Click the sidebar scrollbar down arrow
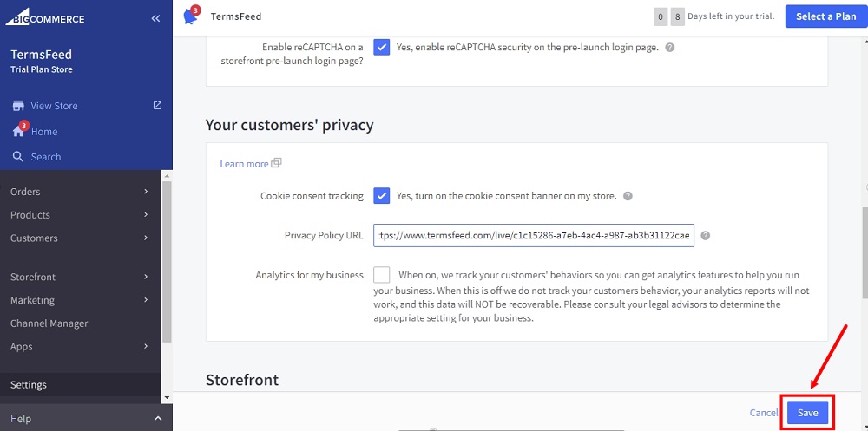Viewport: 868px width, 431px height. tap(167, 398)
